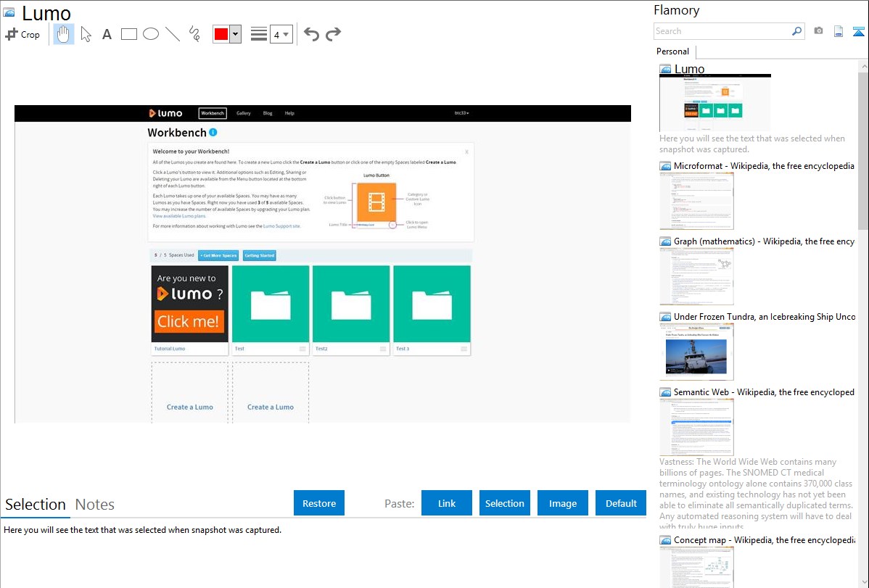Viewport: 869px width, 588px height.
Task: Switch to the Selection tab
Action: (x=36, y=505)
